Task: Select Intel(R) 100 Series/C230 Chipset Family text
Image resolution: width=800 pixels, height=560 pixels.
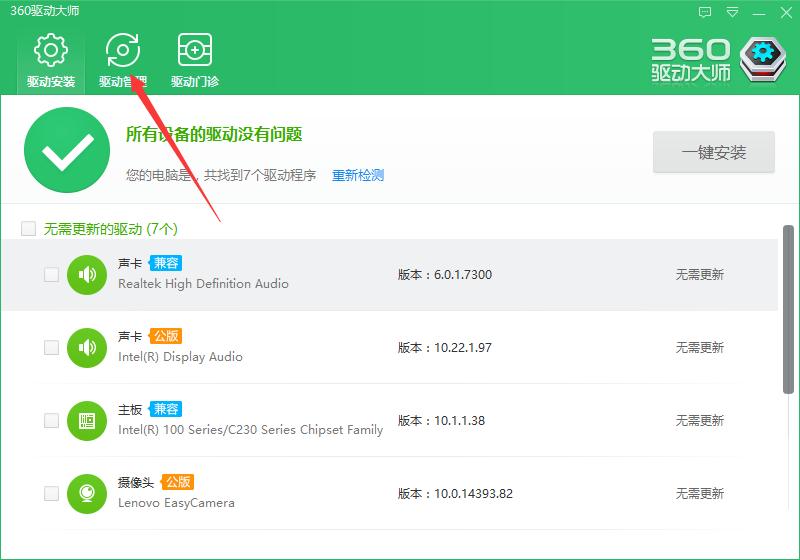Action: click(250, 429)
